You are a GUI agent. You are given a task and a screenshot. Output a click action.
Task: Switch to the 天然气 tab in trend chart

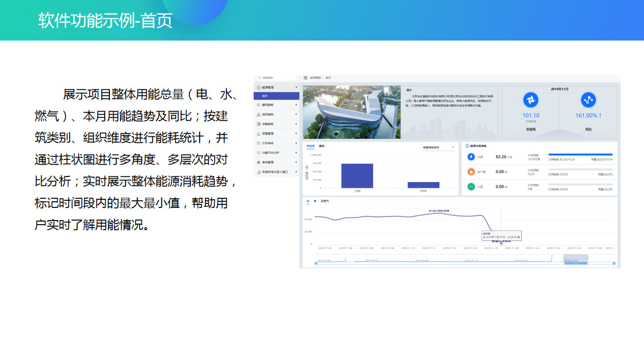[325, 201]
